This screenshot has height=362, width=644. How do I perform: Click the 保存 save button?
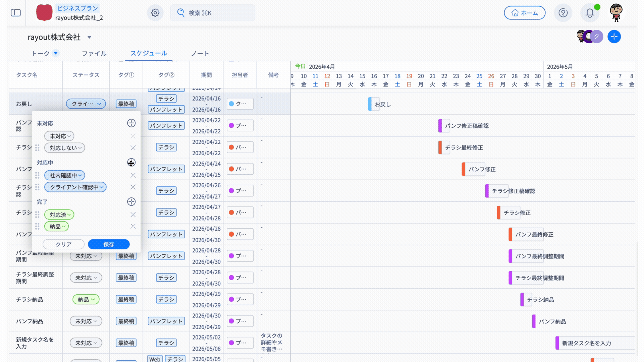[x=109, y=244]
